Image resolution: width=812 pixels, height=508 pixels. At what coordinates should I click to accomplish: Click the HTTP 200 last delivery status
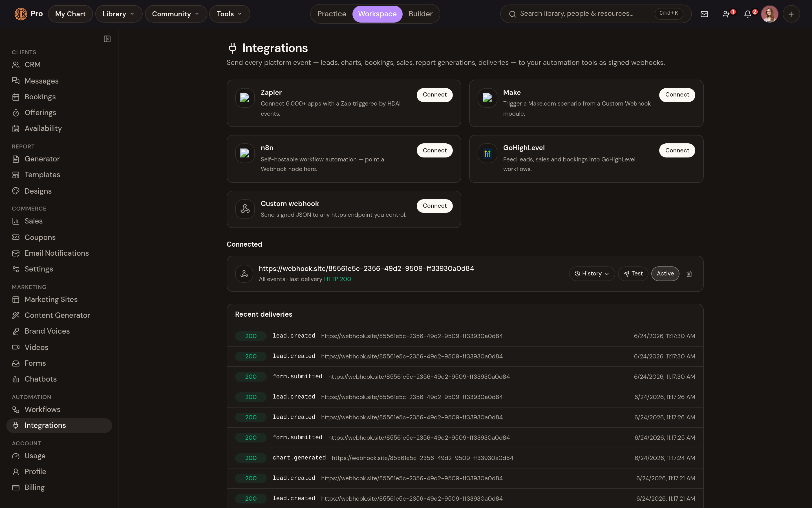tap(337, 279)
